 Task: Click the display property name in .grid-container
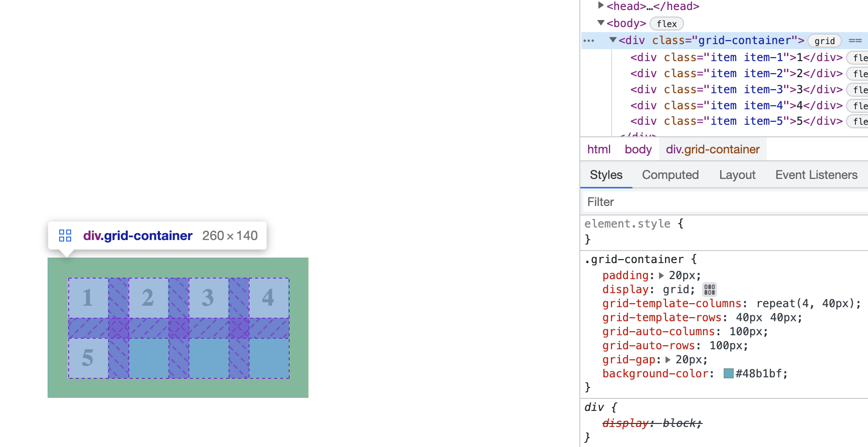click(x=625, y=290)
